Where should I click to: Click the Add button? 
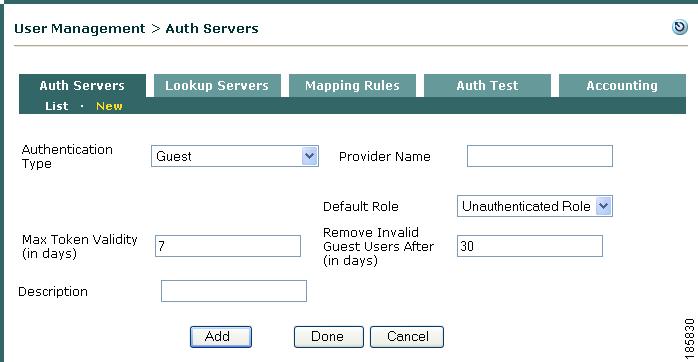221,337
